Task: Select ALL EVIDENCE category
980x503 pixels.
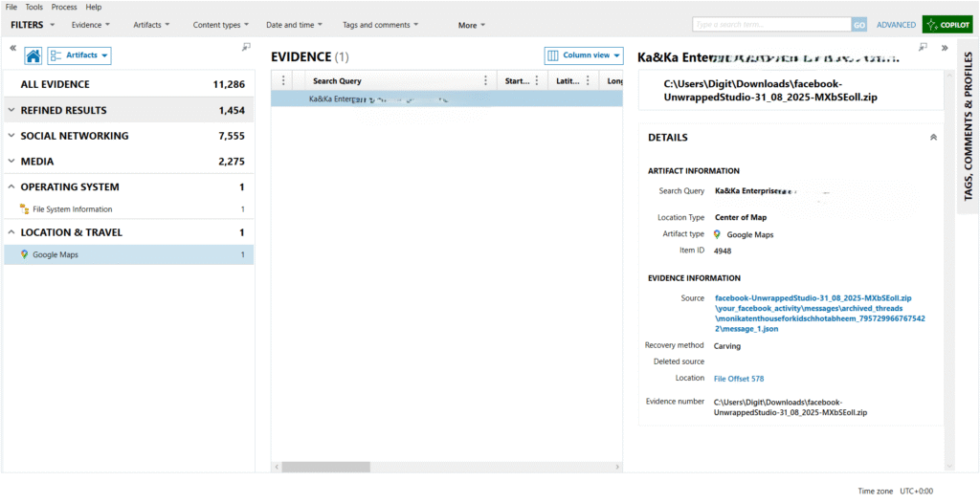Action: click(129, 84)
